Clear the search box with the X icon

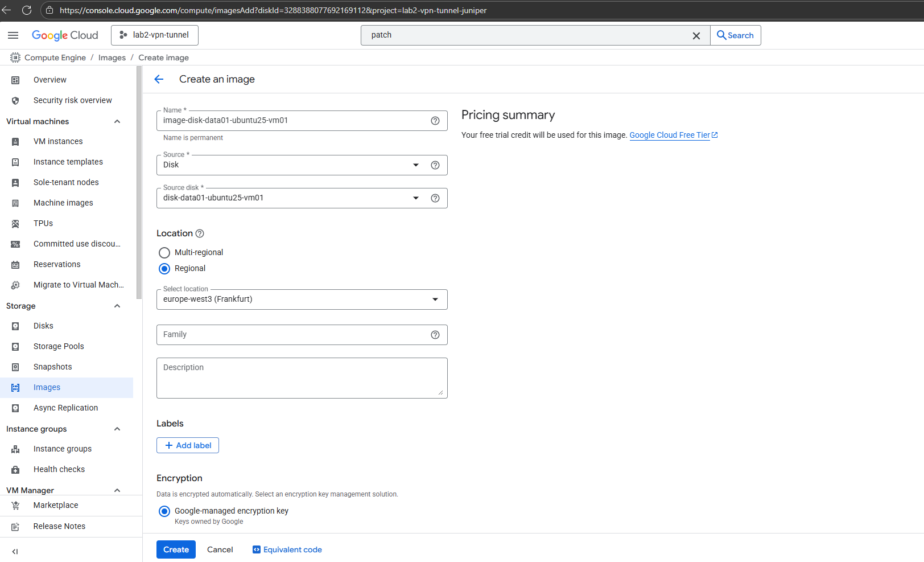pyautogui.click(x=696, y=35)
